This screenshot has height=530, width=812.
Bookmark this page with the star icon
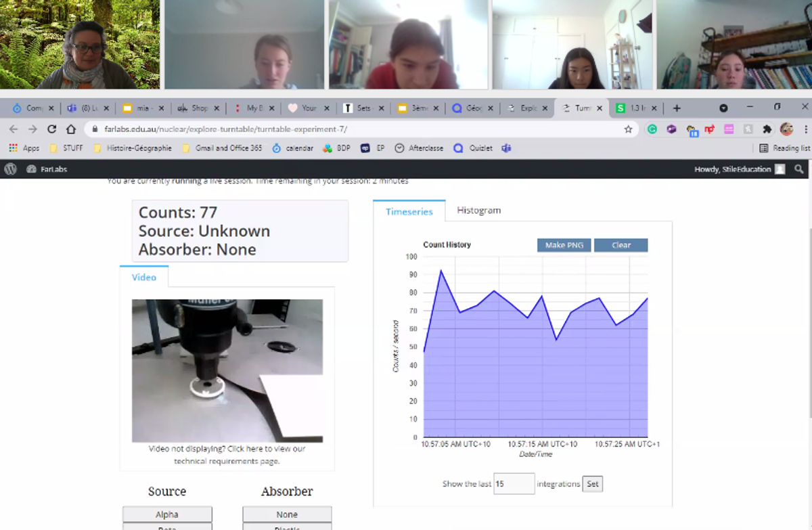[x=628, y=129]
